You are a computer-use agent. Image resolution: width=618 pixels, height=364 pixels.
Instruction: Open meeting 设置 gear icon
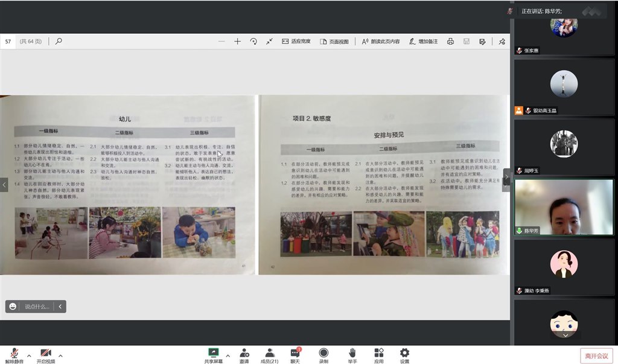pos(405,356)
